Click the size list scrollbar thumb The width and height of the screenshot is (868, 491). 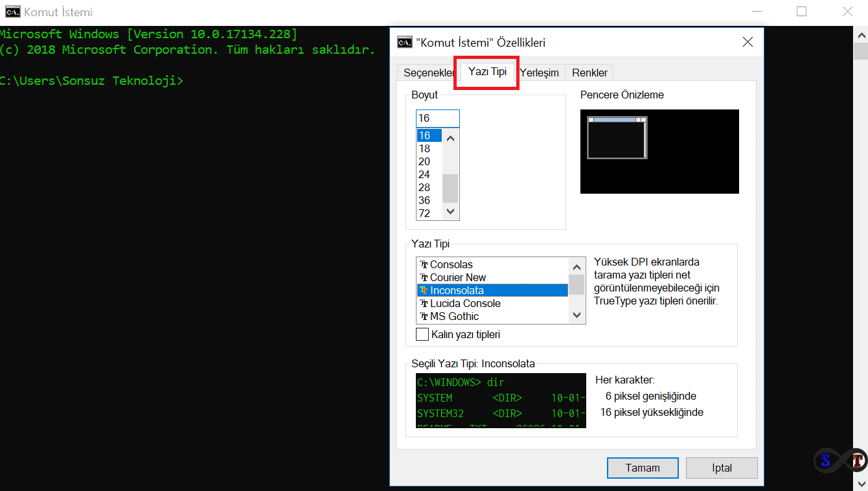click(x=450, y=188)
